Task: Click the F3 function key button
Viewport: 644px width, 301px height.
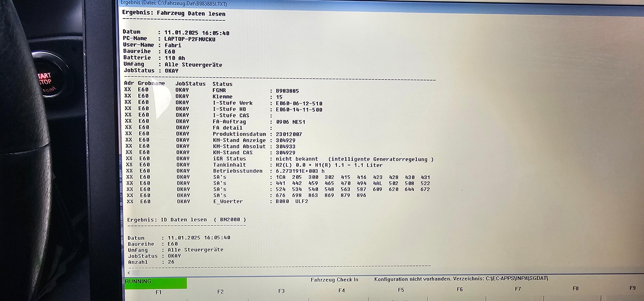Action: click(281, 291)
